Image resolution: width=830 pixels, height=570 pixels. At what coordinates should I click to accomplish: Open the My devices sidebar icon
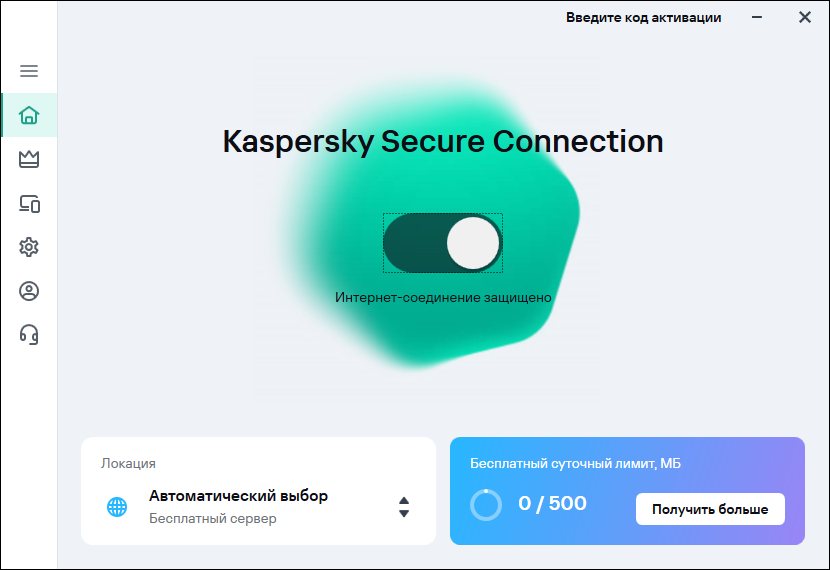[x=29, y=204]
